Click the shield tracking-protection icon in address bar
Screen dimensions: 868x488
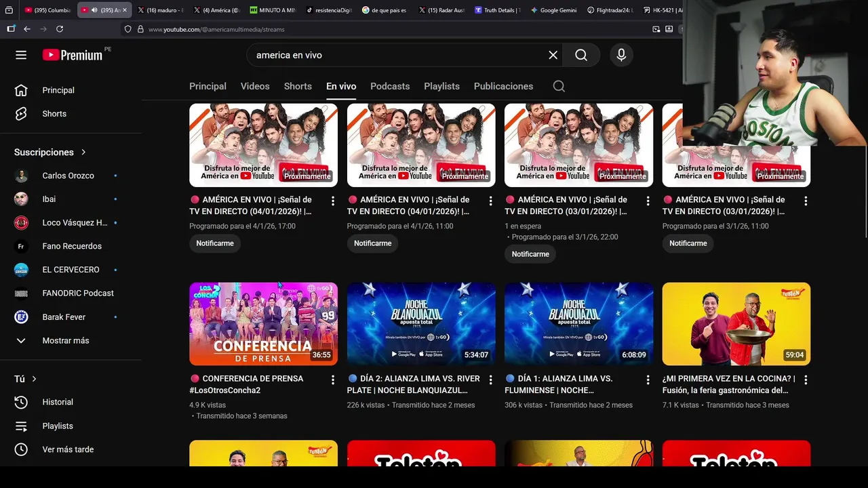coord(127,29)
